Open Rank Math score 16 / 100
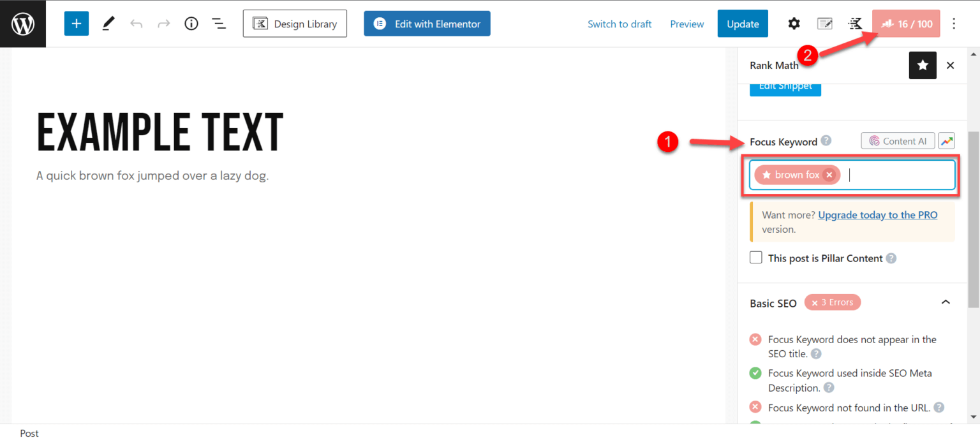The width and height of the screenshot is (980, 442). 906,24
